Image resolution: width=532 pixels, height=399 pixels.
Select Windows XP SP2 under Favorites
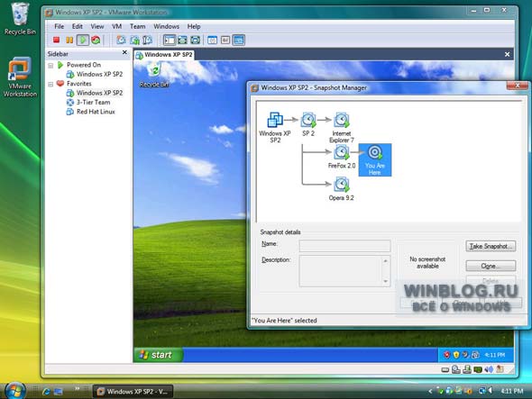coord(99,93)
